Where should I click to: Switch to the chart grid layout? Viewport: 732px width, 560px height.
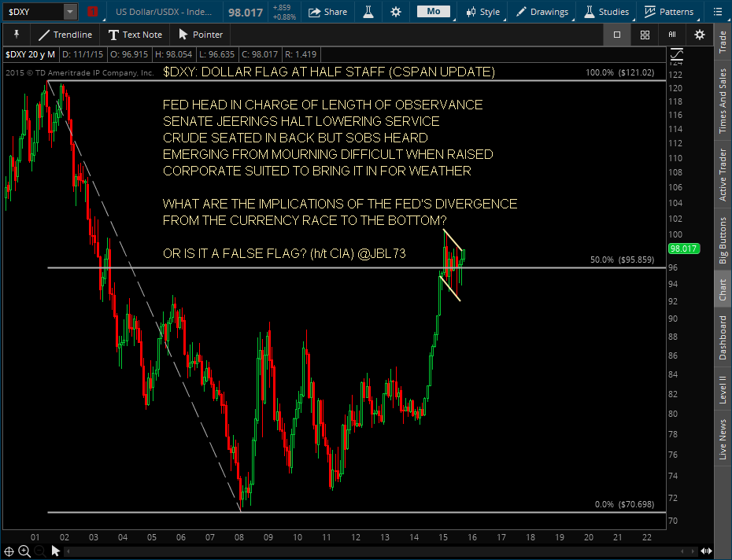point(645,35)
